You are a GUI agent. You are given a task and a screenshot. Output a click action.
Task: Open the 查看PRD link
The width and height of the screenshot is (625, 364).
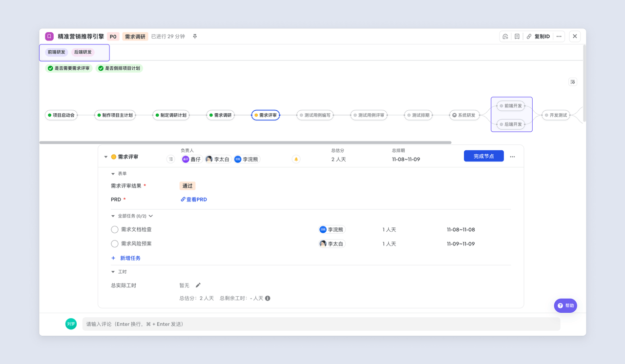[194, 200]
